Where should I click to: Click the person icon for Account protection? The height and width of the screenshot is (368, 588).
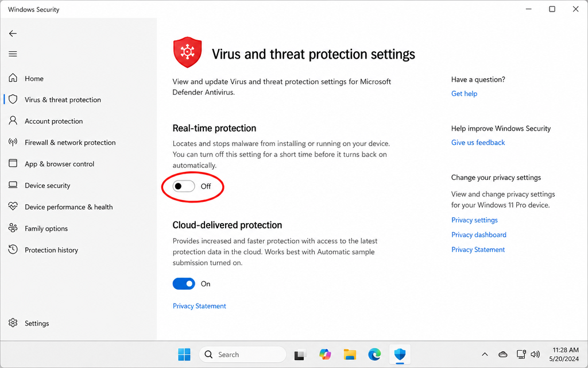[x=13, y=121]
